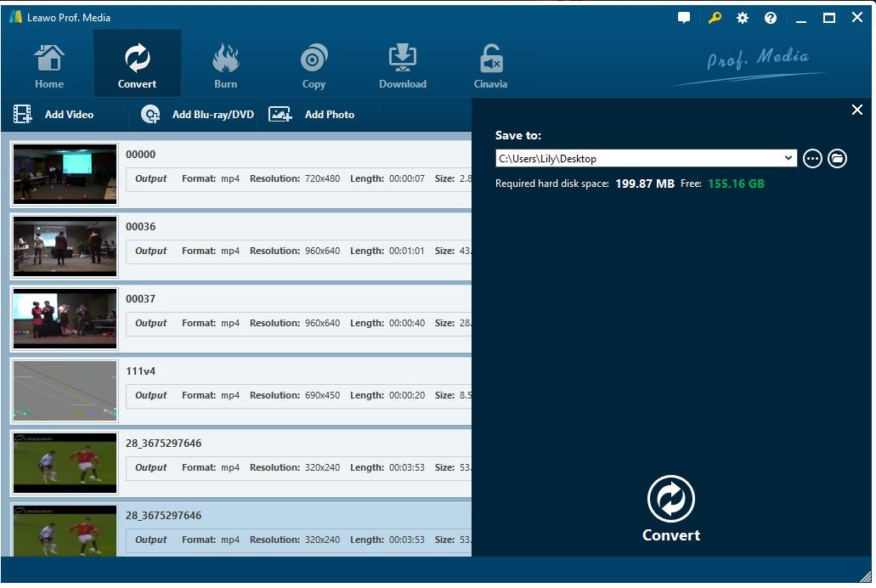Click the Add Photo option
876x588 pixels.
click(x=329, y=114)
